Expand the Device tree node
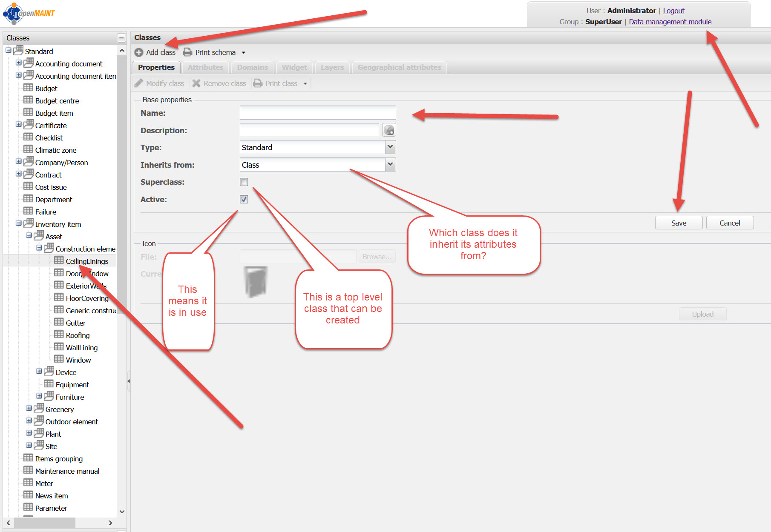The width and height of the screenshot is (771, 532). pos(39,372)
